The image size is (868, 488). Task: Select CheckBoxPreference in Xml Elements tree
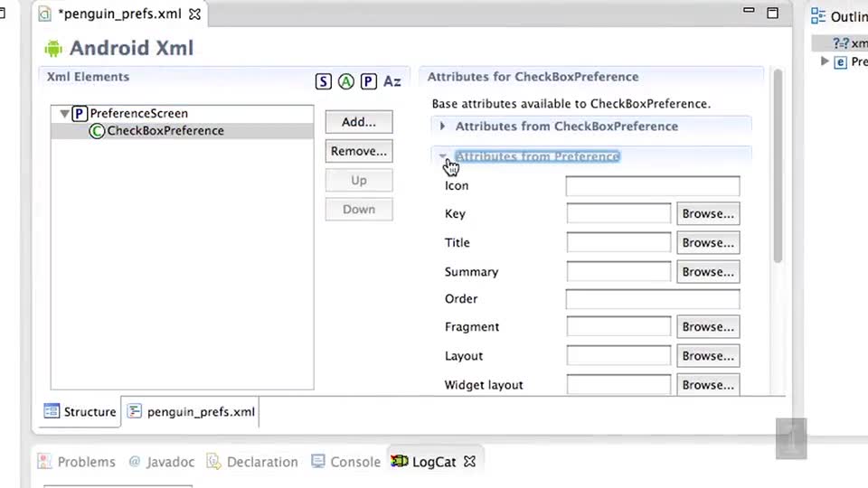tap(165, 131)
